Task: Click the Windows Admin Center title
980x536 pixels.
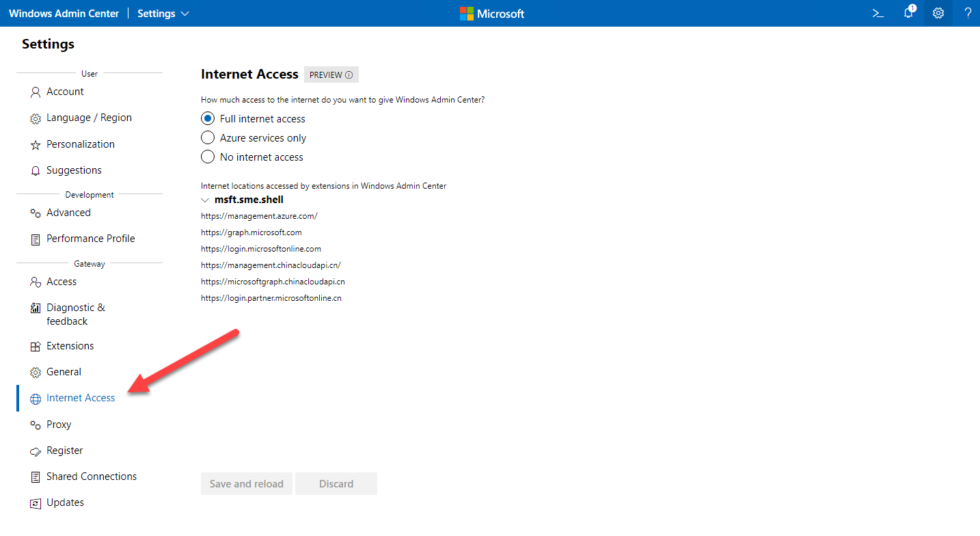Action: pyautogui.click(x=64, y=14)
